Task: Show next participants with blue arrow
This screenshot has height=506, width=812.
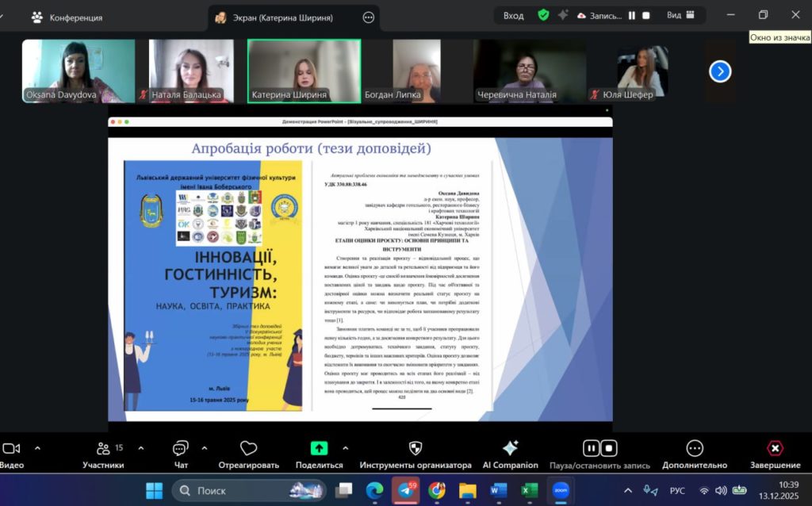Action: 719,72
